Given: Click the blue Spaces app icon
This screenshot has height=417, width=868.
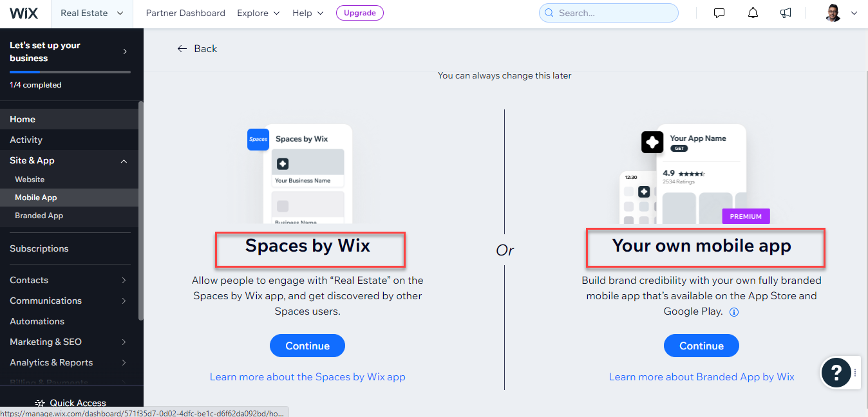Looking at the screenshot, I should click(258, 139).
